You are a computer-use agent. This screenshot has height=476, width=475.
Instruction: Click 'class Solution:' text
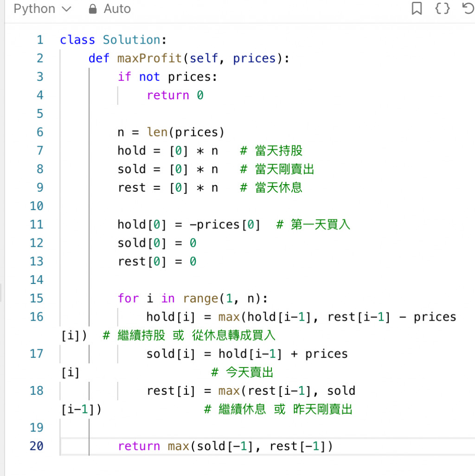113,40
